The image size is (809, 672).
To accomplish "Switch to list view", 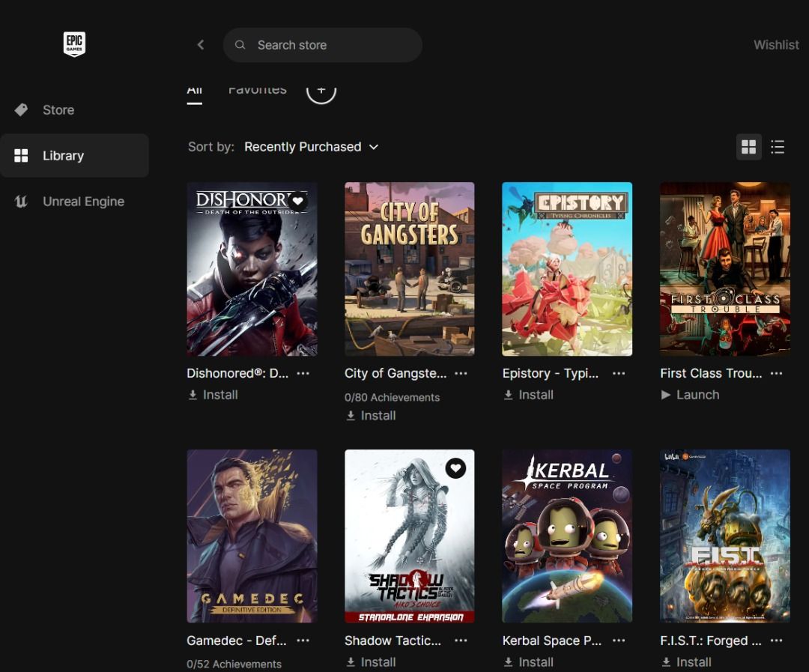I will click(x=778, y=147).
